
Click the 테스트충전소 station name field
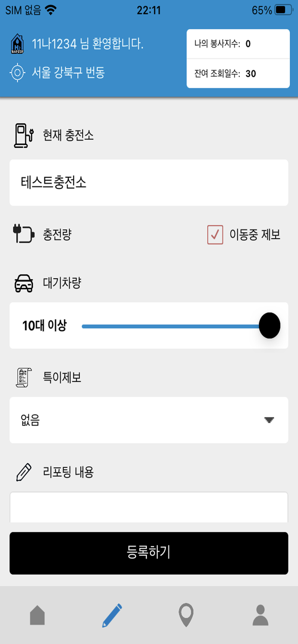click(149, 182)
